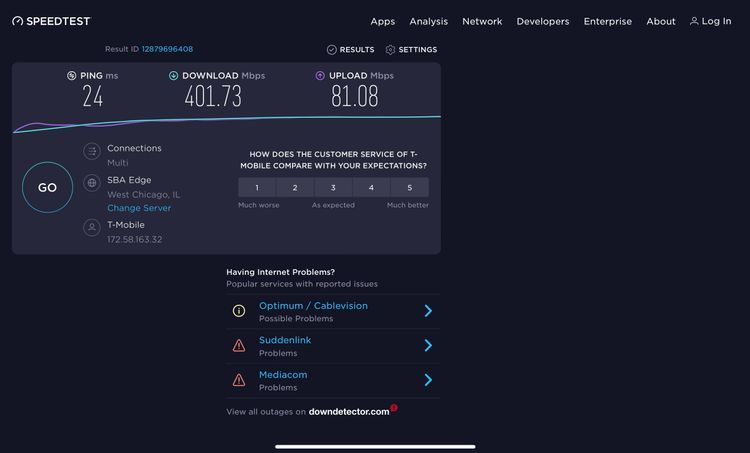The image size is (750, 453).
Task: Click the Connections multi icon
Action: pos(92,152)
